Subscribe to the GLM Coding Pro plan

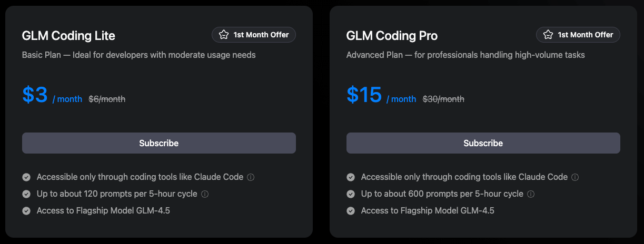[483, 143]
